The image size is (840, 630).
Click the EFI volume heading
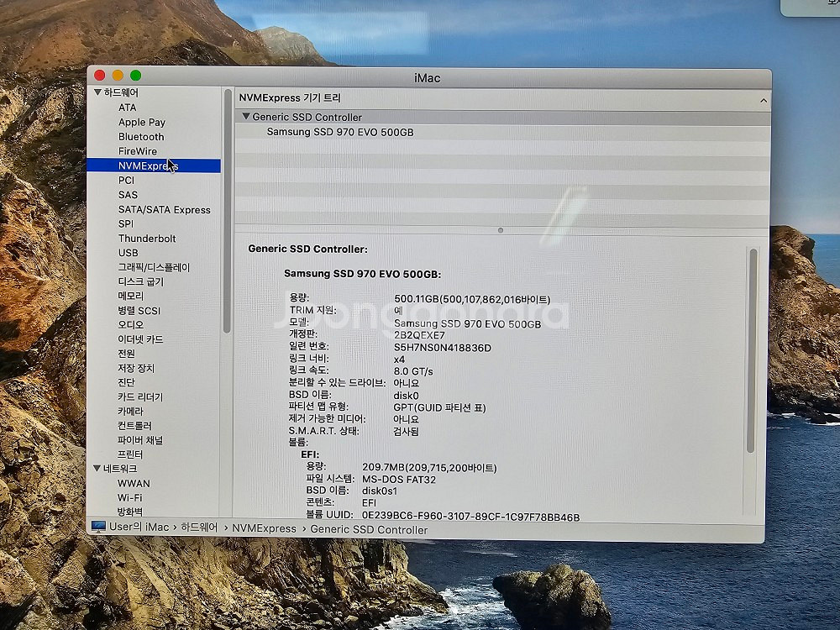310,454
